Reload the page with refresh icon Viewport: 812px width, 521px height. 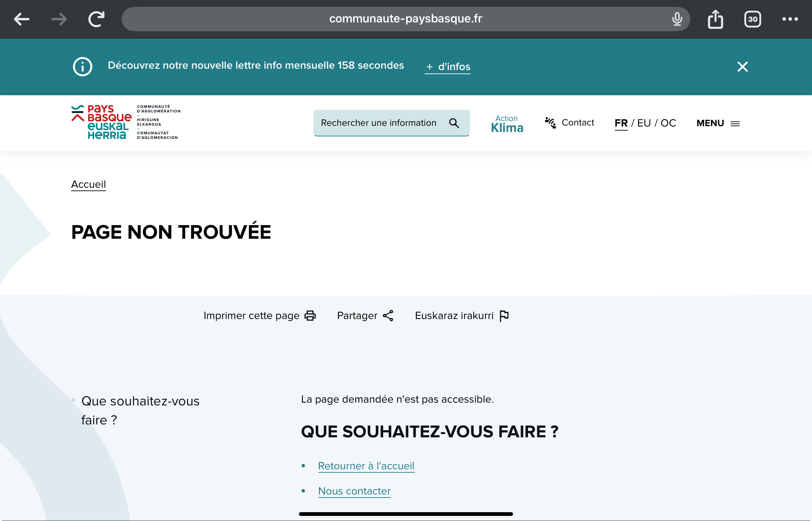96,19
